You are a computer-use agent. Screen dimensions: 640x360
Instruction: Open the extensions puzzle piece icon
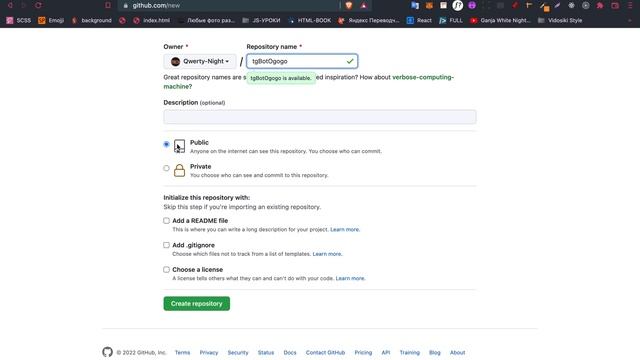[600, 5]
